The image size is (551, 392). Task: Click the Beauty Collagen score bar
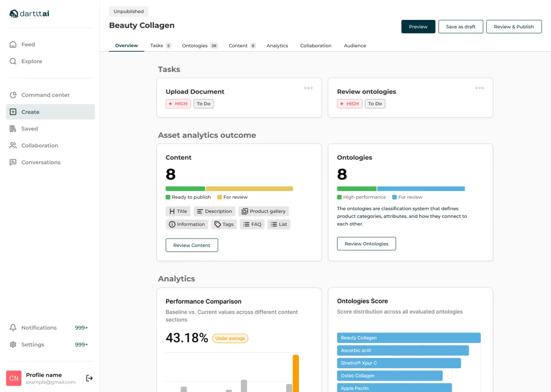tap(409, 338)
